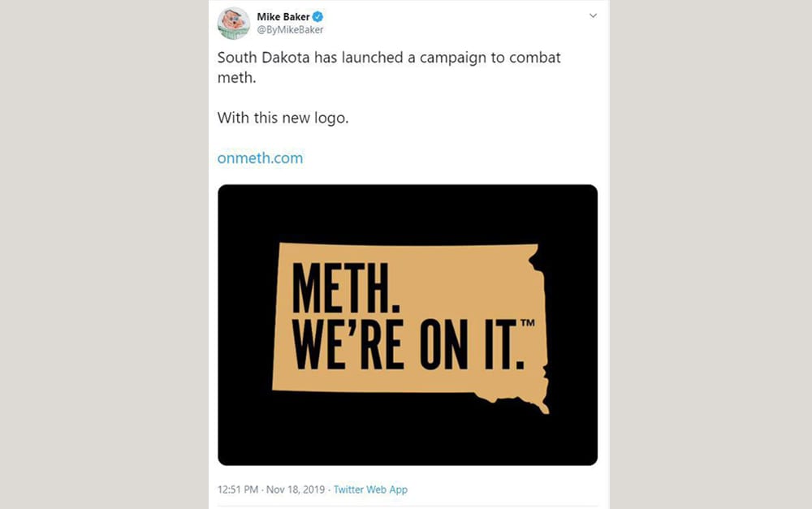Click the blue verified badge

click(318, 16)
